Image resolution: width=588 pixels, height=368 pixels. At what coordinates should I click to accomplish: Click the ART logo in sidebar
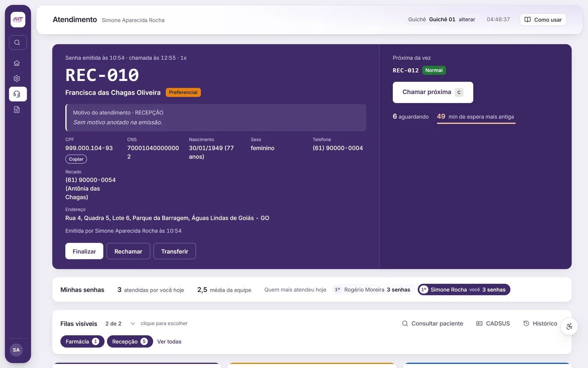click(18, 20)
